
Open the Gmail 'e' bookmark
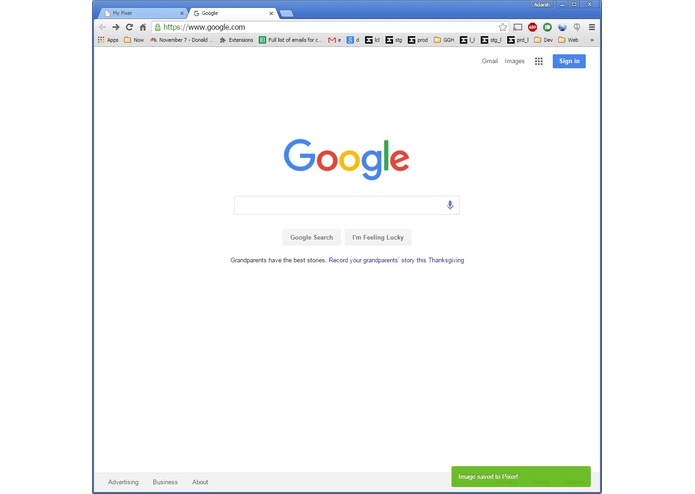pyautogui.click(x=335, y=40)
